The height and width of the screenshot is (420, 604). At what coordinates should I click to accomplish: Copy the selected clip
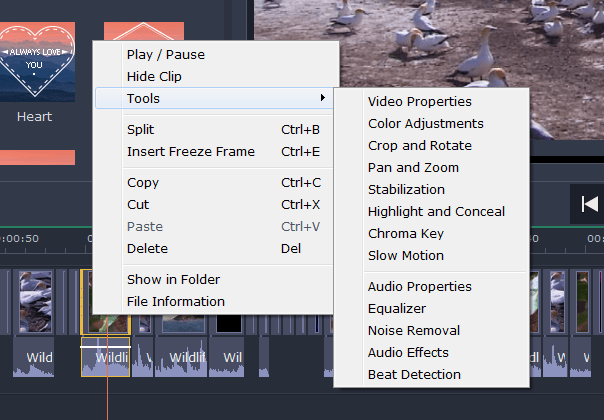144,182
